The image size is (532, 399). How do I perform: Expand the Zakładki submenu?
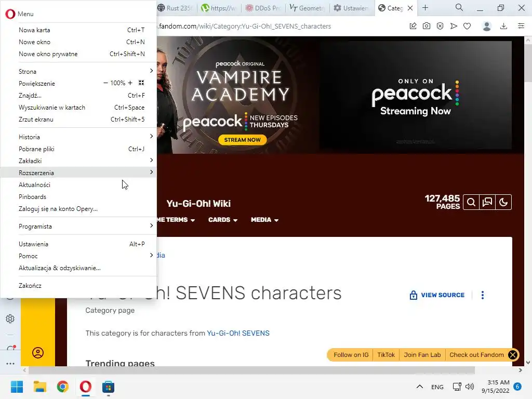(x=78, y=161)
